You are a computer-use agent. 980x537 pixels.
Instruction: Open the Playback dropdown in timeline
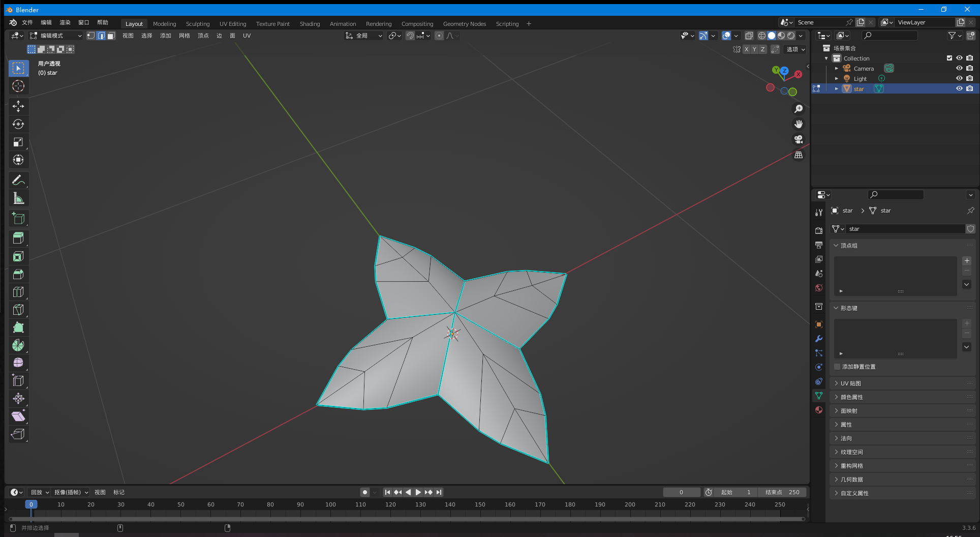click(x=40, y=492)
